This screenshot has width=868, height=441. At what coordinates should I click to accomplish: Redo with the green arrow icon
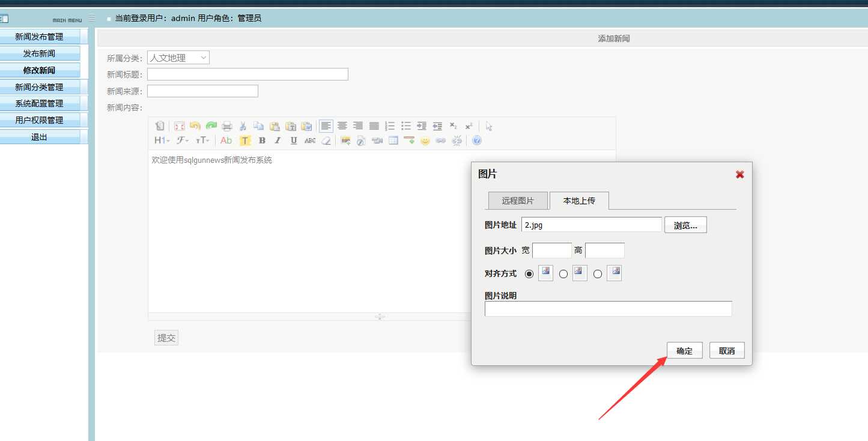coord(211,126)
